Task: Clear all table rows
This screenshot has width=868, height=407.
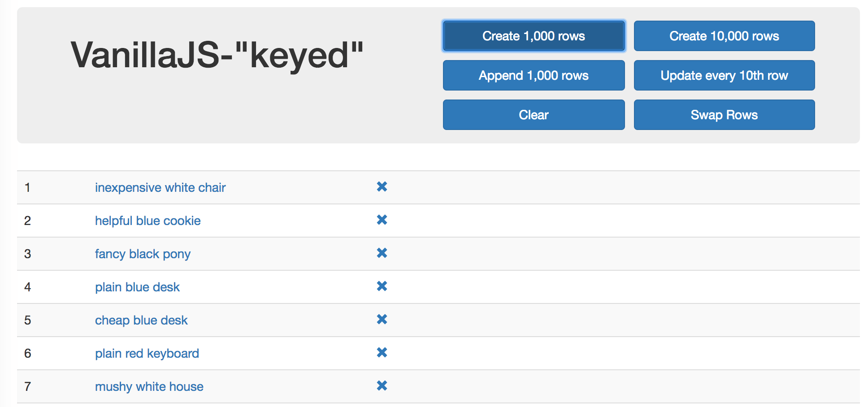Action: pos(533,115)
